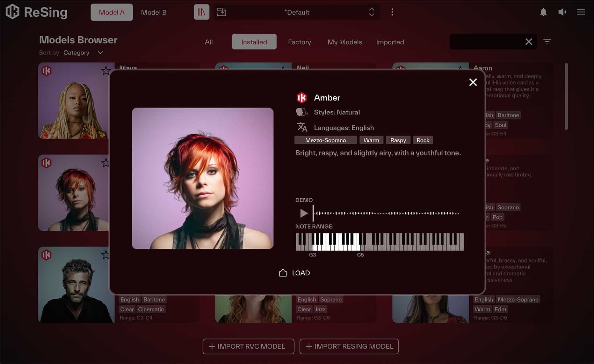This screenshot has width=594, height=364.
Task: Favorite the Amber card with star
Action: click(x=106, y=163)
